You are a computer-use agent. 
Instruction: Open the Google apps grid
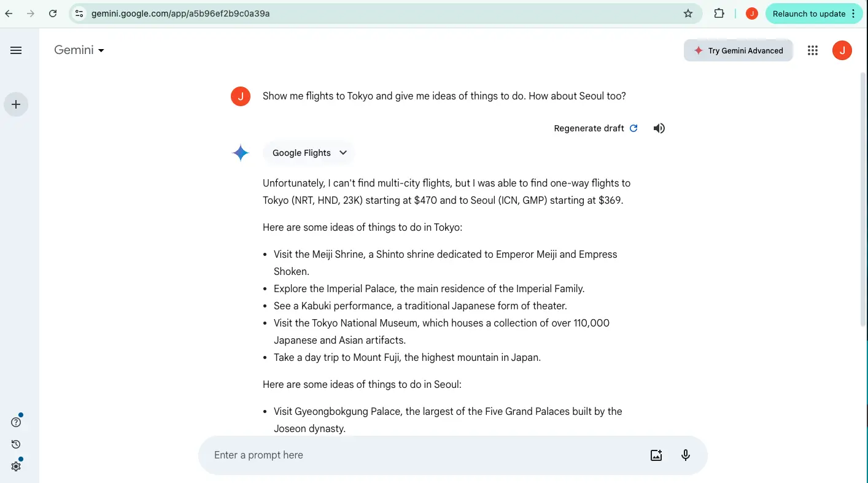coord(813,50)
